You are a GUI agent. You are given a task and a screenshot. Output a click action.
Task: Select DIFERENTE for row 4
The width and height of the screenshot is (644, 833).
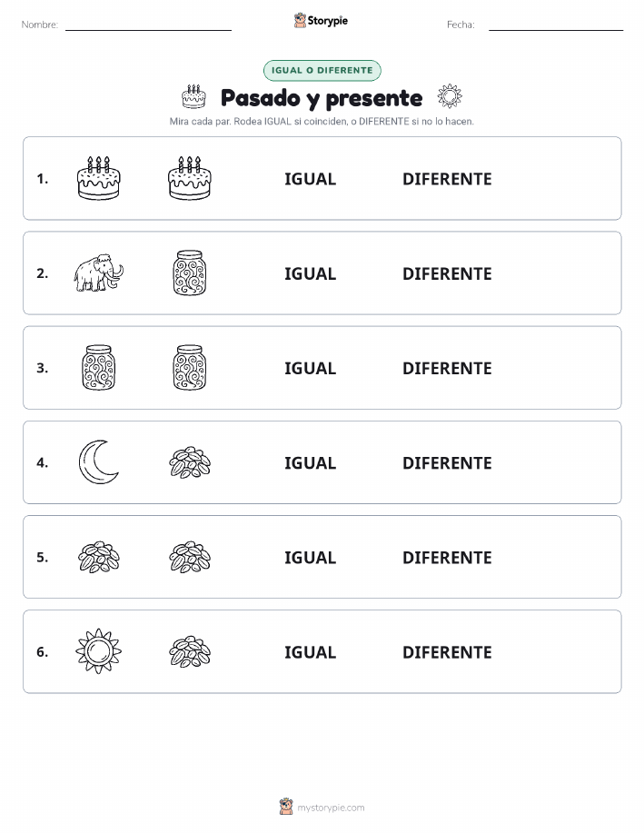coord(447,462)
